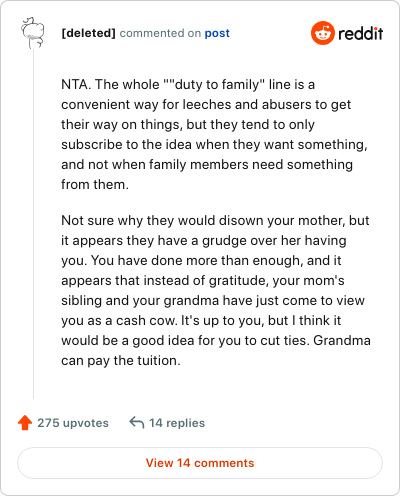Click the paragraph beginning "NTA. The whole"
Screen dimensions: 400x496
[x=214, y=134]
